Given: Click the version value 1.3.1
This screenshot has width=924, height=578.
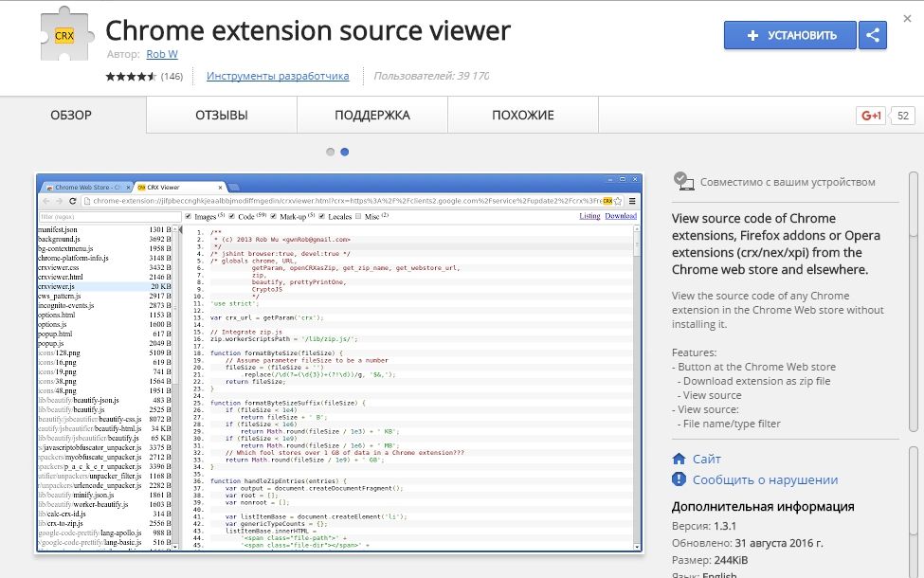Looking at the screenshot, I should 725,526.
